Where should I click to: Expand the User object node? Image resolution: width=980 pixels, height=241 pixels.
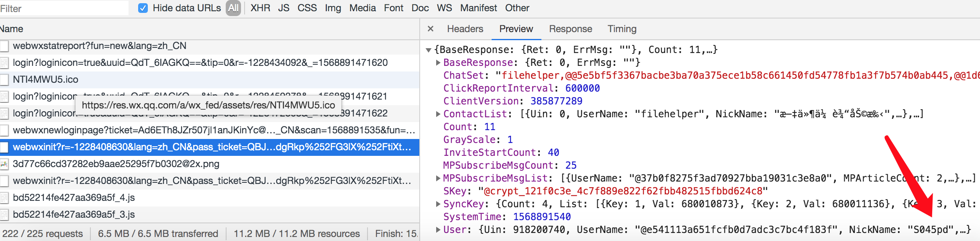[x=438, y=230]
